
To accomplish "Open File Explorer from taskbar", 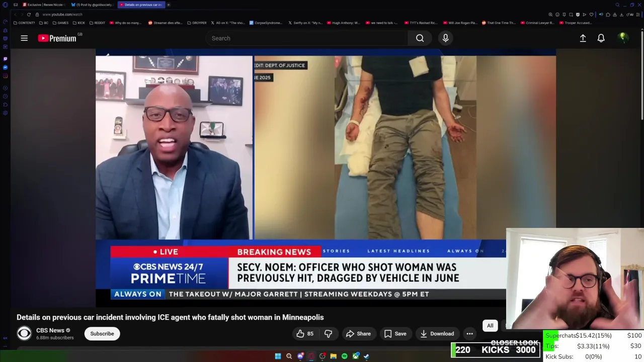I will (x=333, y=356).
